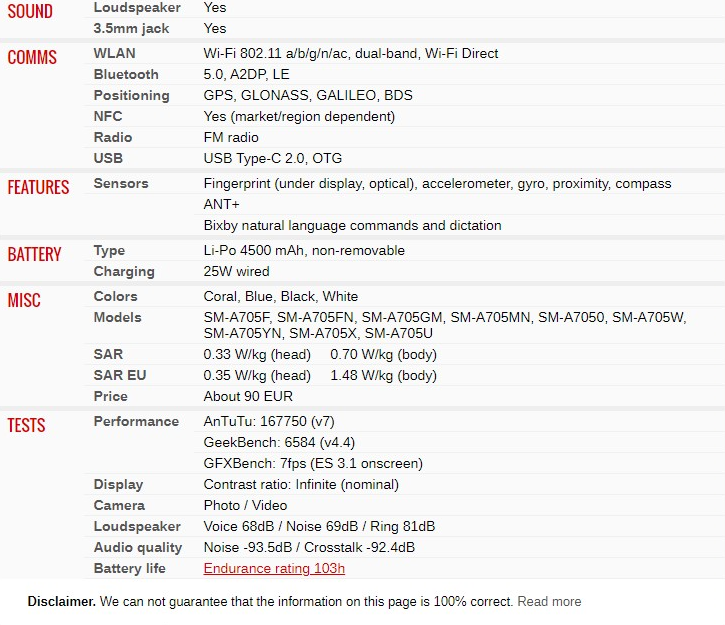This screenshot has height=625, width=725.
Task: Click the Camera test label
Action: 119,505
